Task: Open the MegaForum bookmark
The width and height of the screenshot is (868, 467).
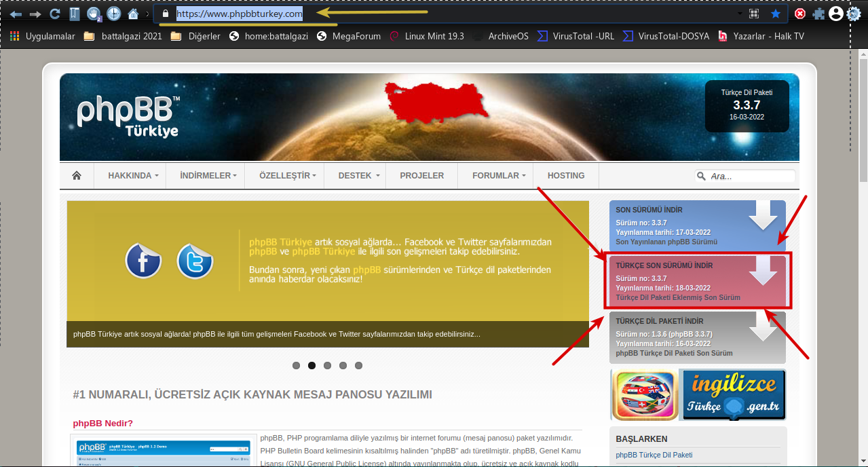Action: (x=349, y=36)
